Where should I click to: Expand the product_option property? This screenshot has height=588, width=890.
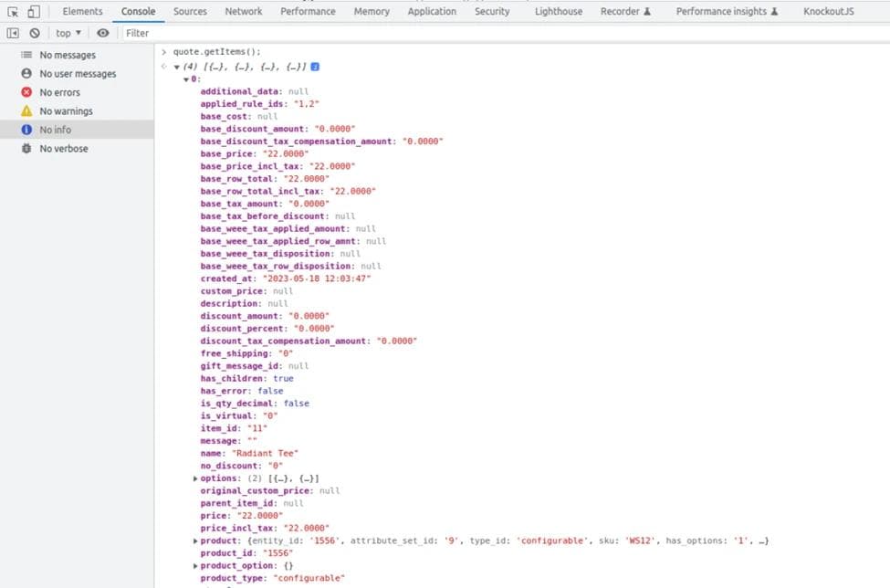[195, 566]
